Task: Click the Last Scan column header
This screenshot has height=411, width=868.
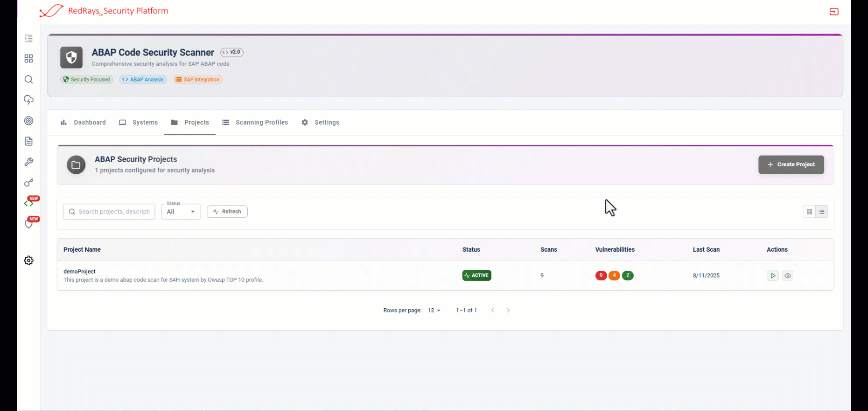Action: tap(706, 250)
